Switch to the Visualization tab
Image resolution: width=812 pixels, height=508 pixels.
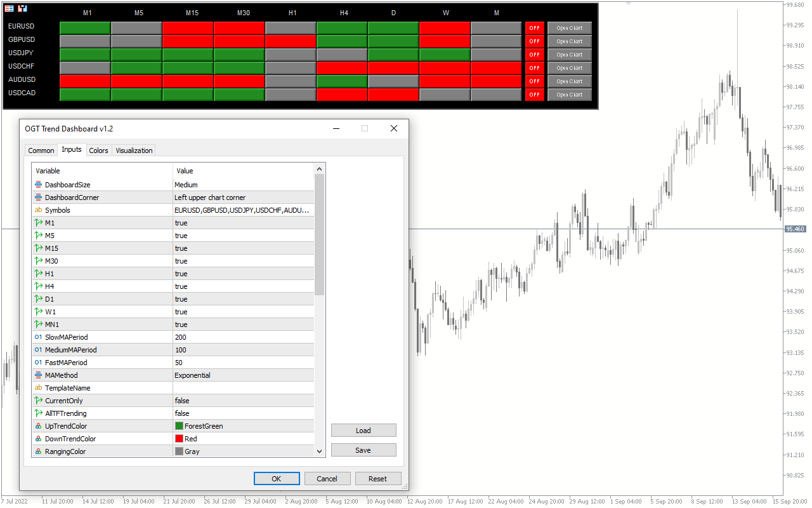pos(134,150)
